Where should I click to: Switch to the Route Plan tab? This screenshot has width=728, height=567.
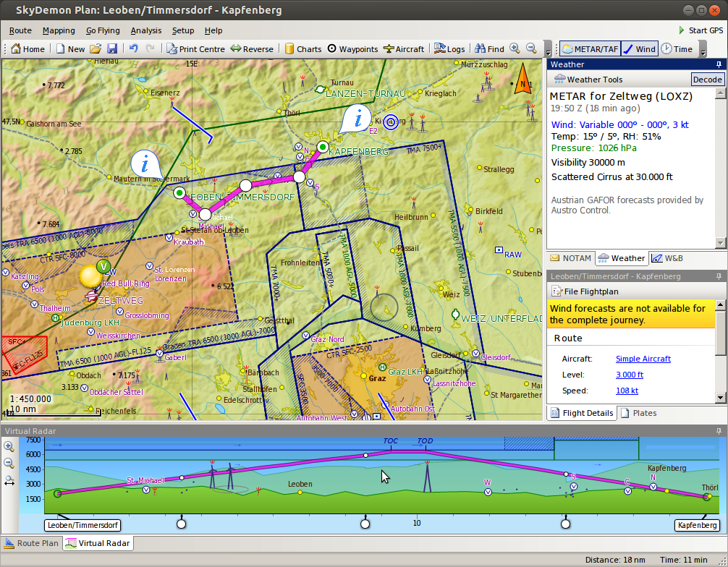point(32,543)
